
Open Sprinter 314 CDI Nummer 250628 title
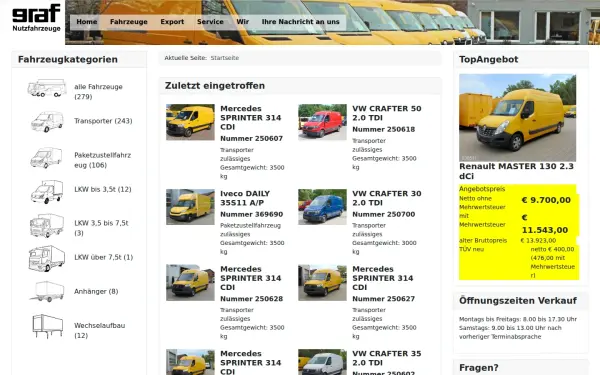coord(251,278)
